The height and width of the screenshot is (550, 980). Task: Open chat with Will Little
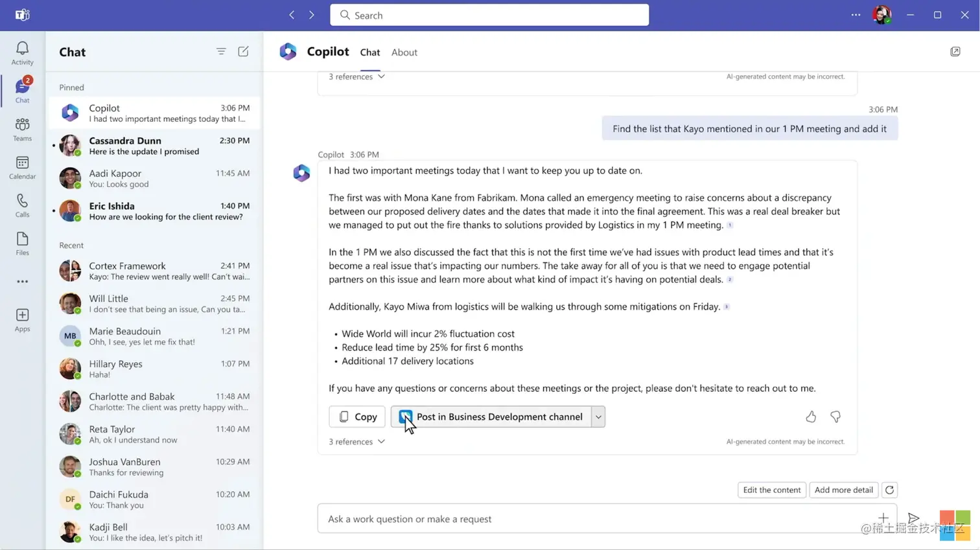pyautogui.click(x=155, y=303)
